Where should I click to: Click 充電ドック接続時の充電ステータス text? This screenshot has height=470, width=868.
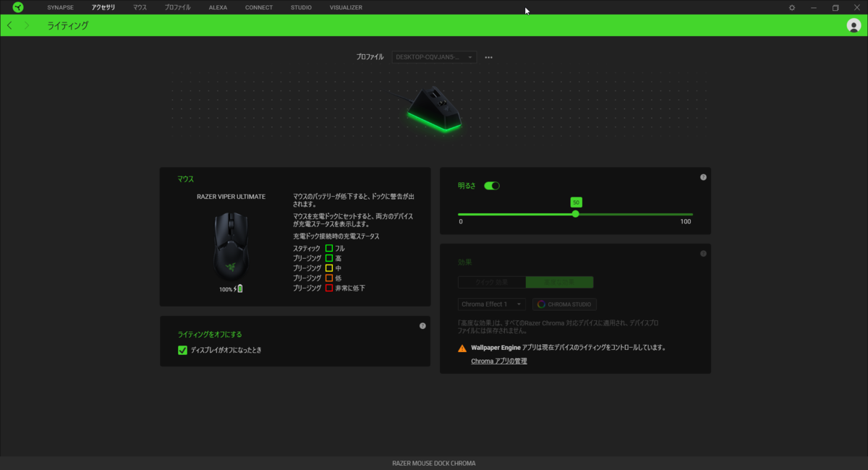(x=336, y=236)
